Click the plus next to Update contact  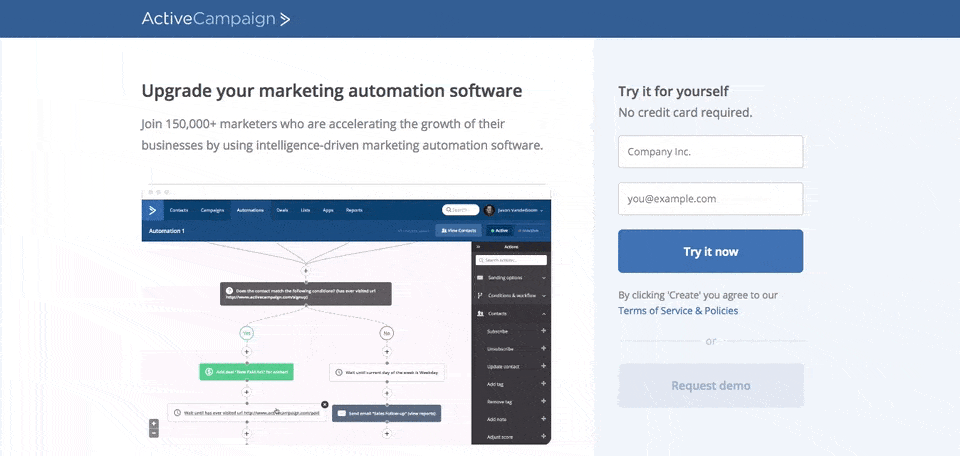pos(543,366)
